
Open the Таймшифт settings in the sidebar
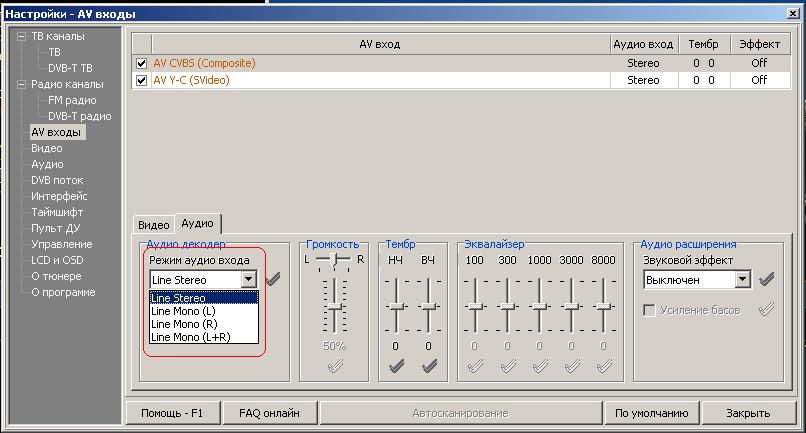[57, 212]
